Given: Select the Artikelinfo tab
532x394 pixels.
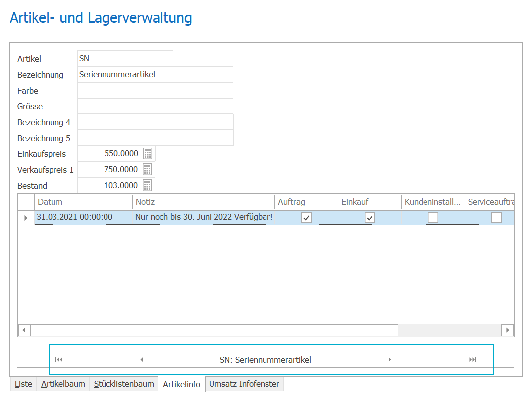Looking at the screenshot, I should coord(181,384).
